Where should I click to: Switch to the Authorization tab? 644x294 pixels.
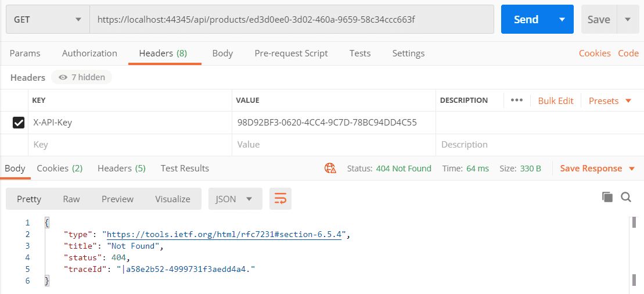[89, 53]
